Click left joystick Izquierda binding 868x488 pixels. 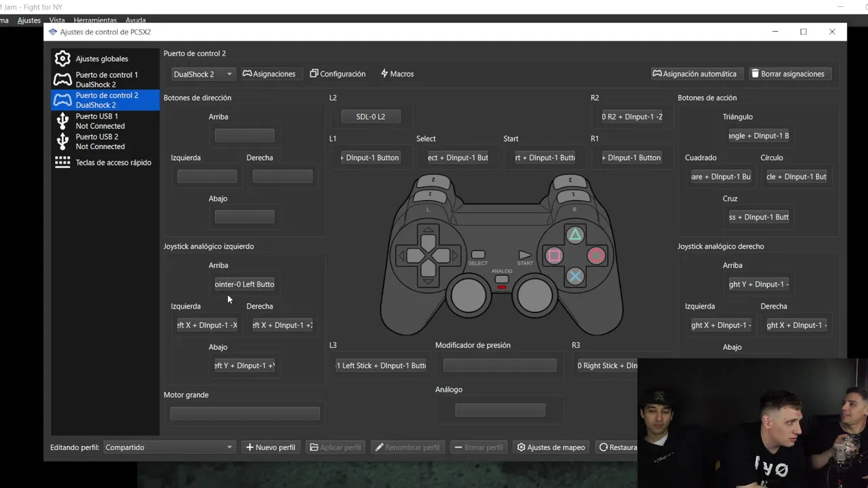[207, 325]
